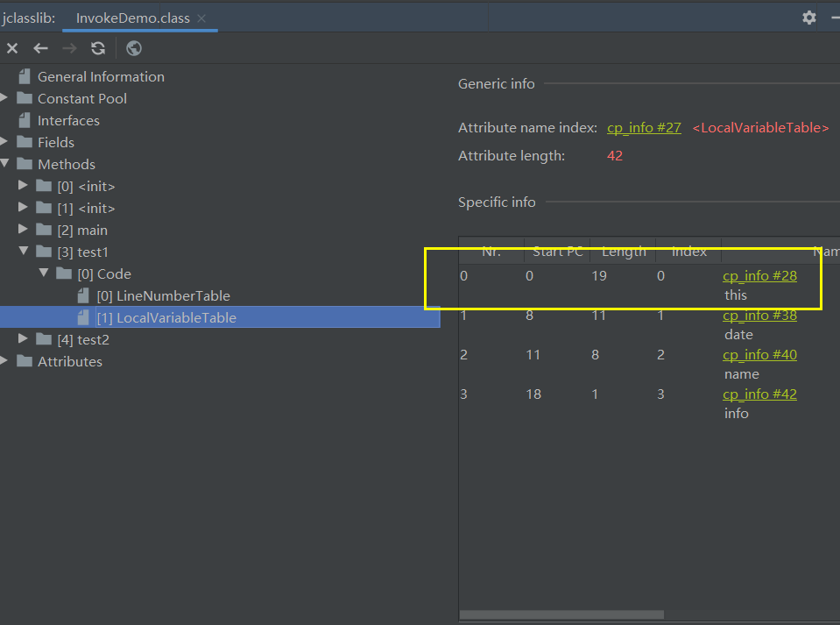Select the [1] <init> method node
840x625 pixels.
tap(86, 209)
